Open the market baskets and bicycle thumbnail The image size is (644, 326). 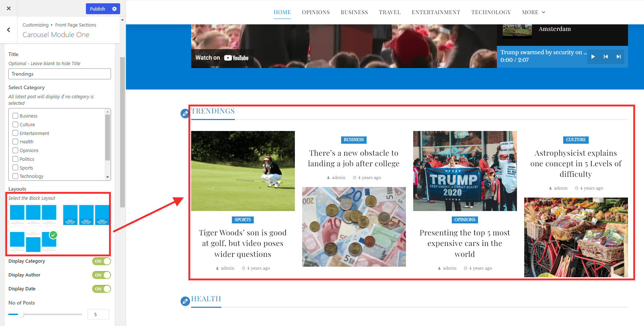576,237
